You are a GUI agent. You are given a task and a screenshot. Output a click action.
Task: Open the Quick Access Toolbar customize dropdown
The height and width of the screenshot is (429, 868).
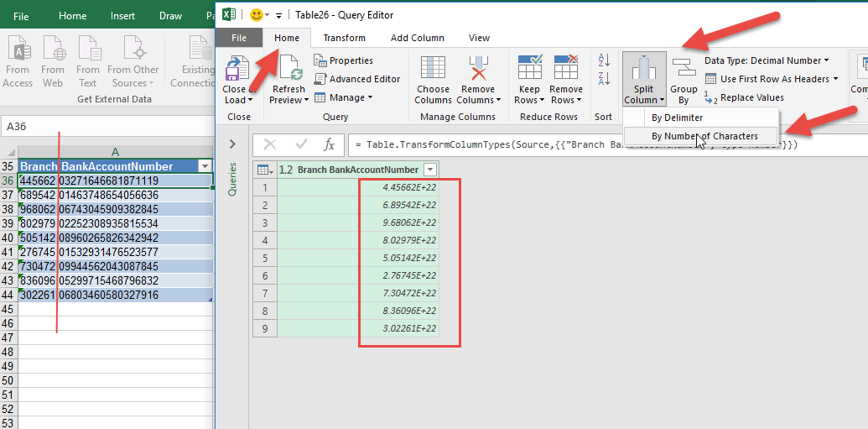point(278,15)
